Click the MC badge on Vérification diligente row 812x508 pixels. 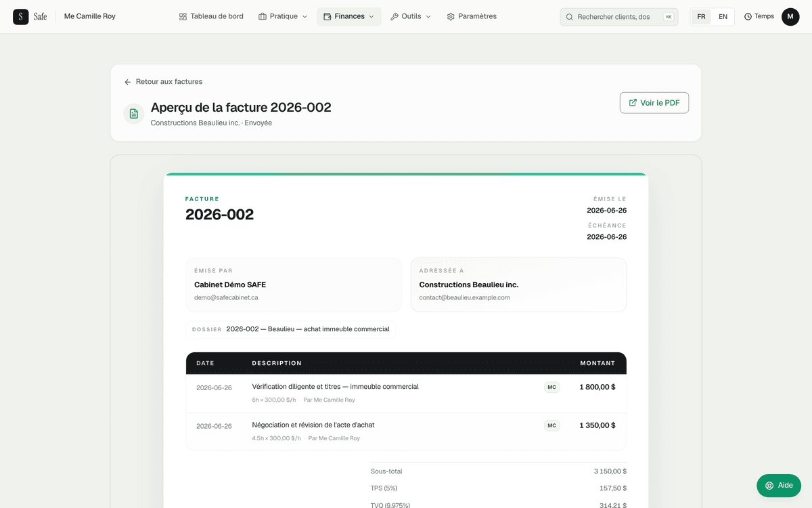point(552,387)
